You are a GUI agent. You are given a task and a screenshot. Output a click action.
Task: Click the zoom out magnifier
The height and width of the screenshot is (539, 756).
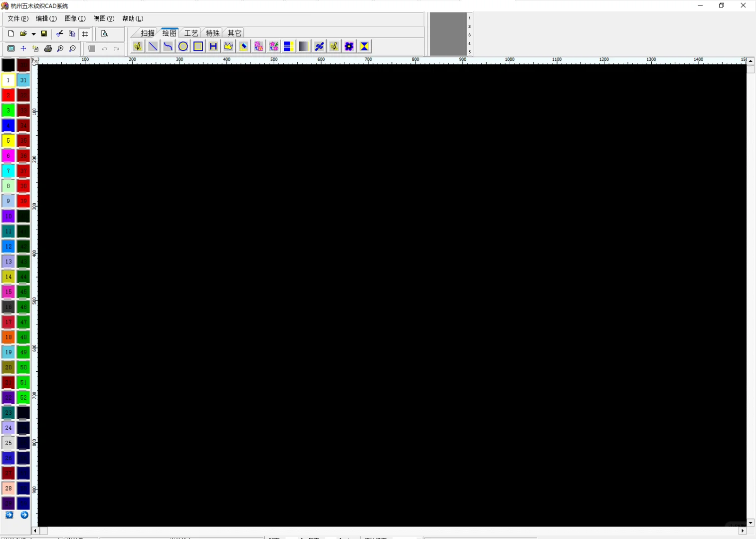[72, 48]
